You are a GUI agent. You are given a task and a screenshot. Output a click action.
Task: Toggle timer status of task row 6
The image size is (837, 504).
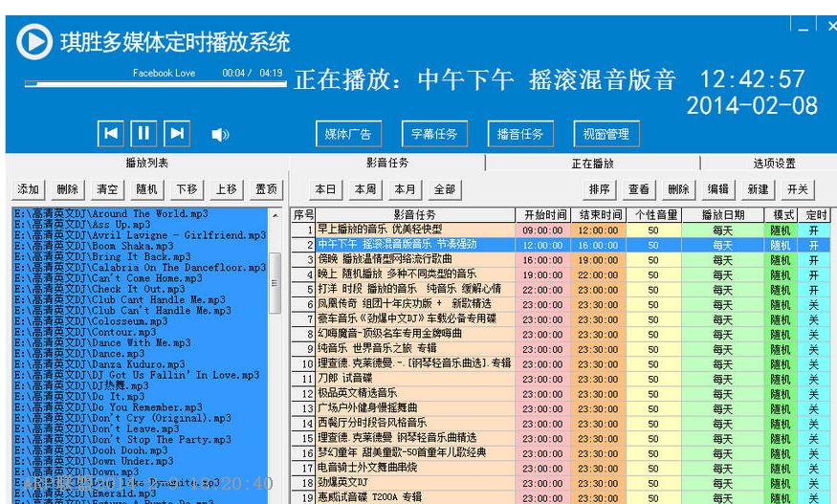pos(813,304)
